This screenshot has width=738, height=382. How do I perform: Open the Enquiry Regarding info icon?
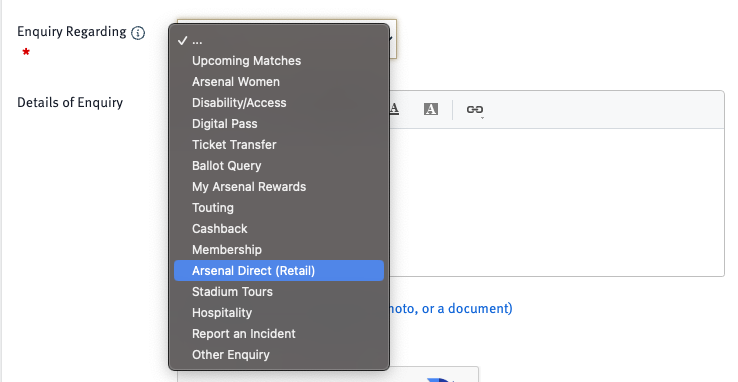click(138, 33)
